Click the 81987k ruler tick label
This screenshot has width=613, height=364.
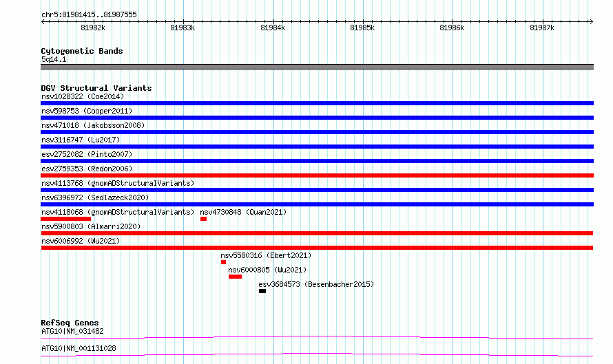click(542, 28)
